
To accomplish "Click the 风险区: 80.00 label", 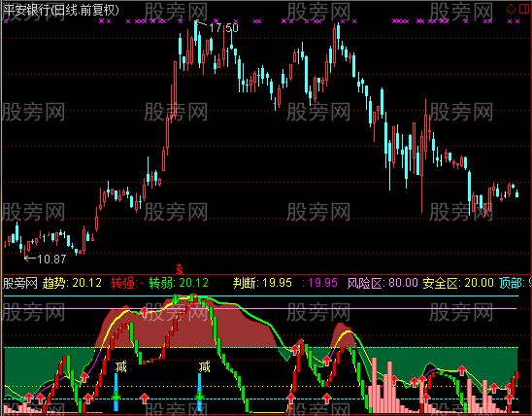I will 382,283.
